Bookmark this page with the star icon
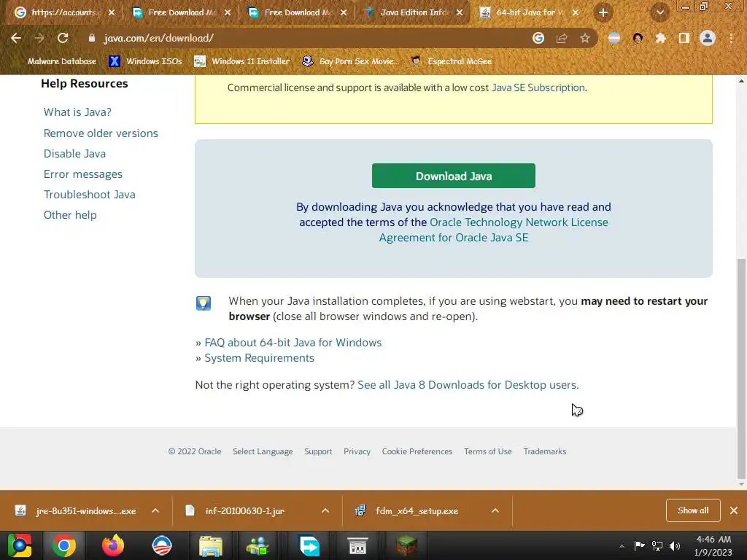 pyautogui.click(x=585, y=38)
